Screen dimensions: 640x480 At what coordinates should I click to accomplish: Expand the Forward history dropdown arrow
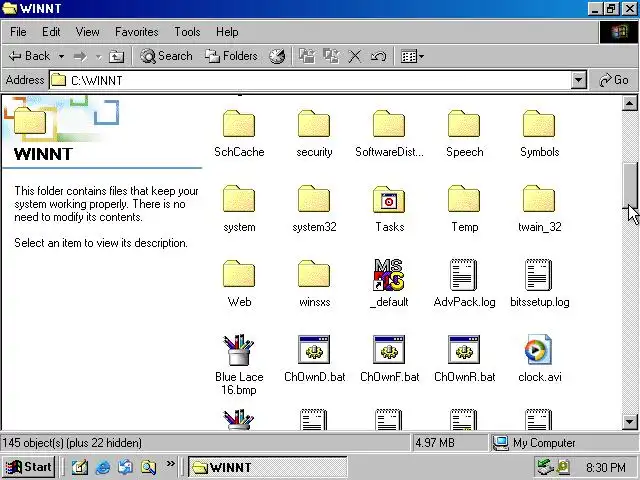tap(98, 57)
